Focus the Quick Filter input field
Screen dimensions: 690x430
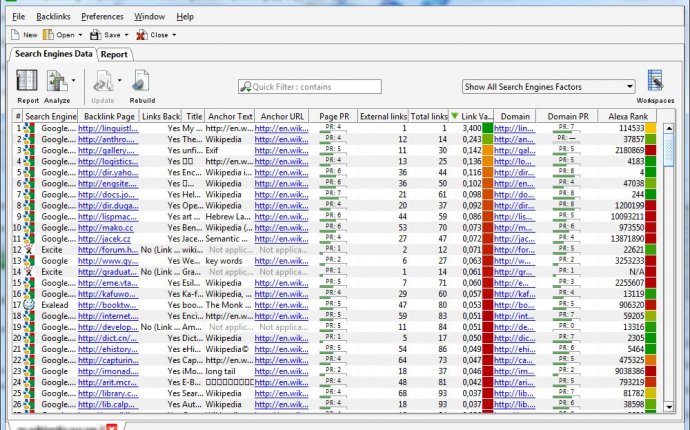(310, 87)
